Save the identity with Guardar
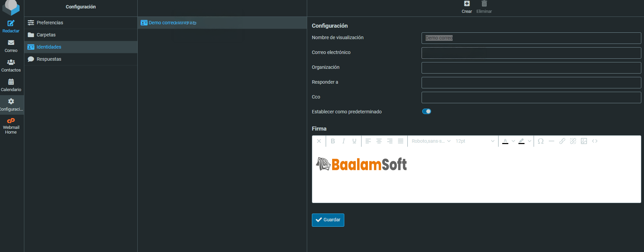644x252 pixels. click(328, 220)
